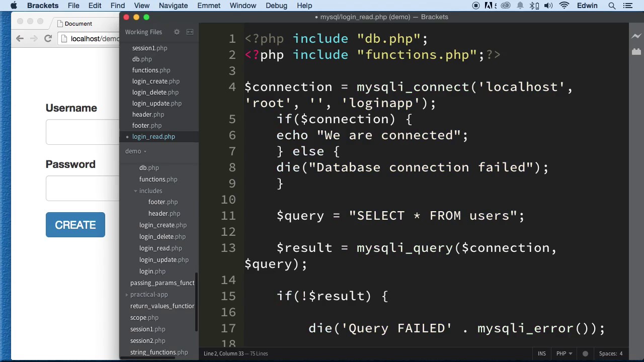Change the Spaces: 4 indentation setting
644x362 pixels.
pos(611,353)
